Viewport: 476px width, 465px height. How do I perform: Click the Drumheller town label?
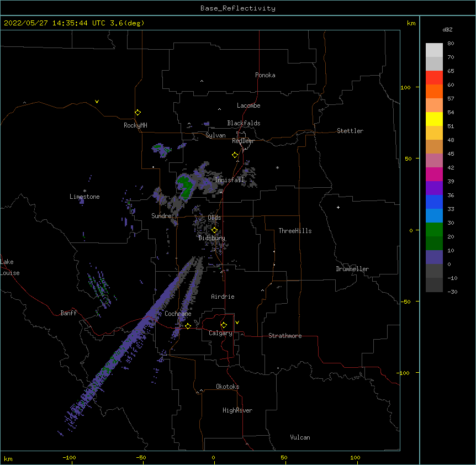(352, 269)
